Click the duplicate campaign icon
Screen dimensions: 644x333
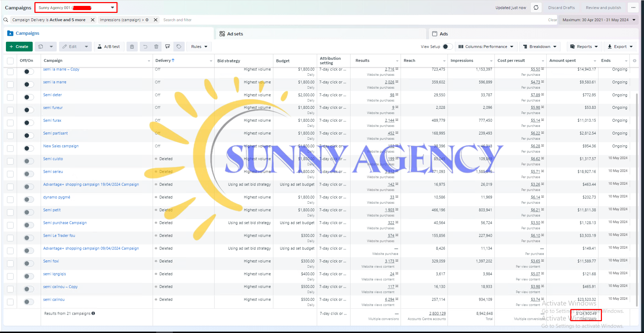coord(41,47)
